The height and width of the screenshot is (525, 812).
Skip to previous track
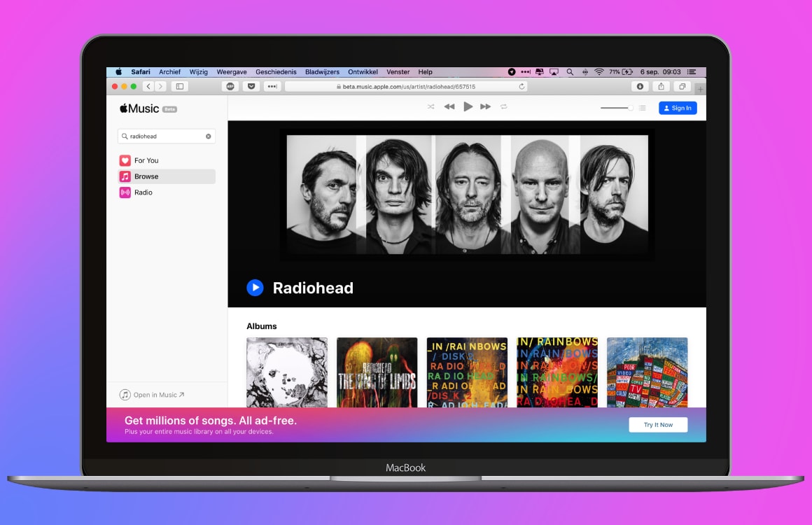pos(449,106)
